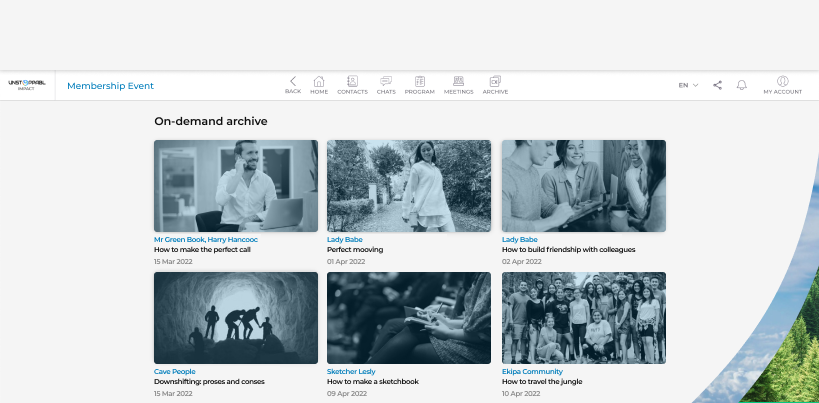Open Ekipa Community group photo thumbnail
Viewport: 819px width, 403px height.
583,318
